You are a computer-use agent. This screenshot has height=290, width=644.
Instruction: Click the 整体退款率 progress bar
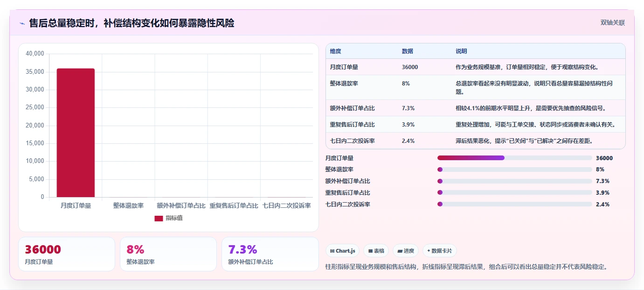[515, 170]
